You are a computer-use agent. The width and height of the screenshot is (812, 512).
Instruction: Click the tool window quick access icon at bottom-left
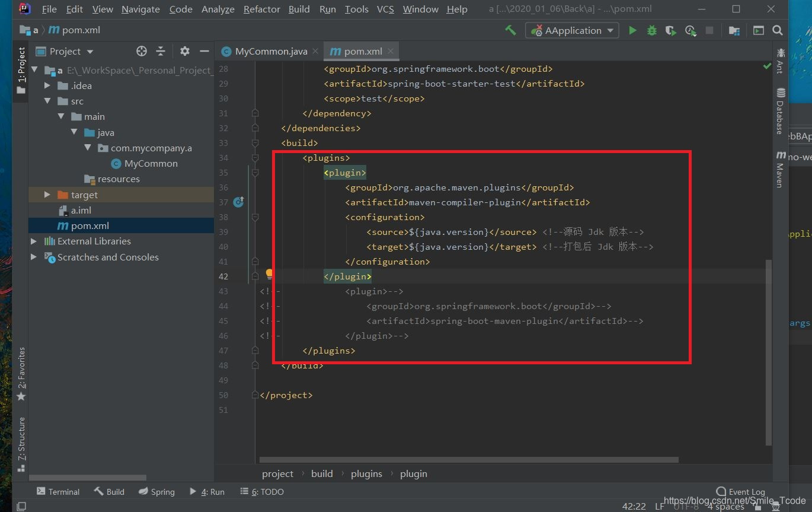coord(21,506)
